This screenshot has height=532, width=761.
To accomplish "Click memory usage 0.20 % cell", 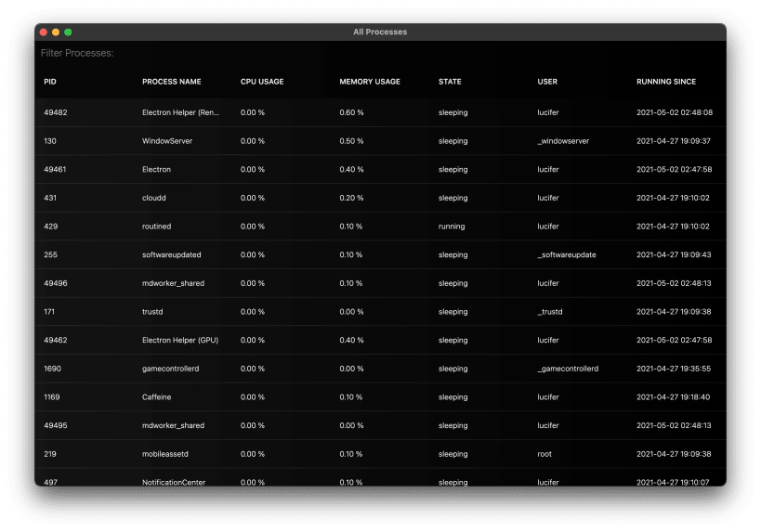I will 351,198.
